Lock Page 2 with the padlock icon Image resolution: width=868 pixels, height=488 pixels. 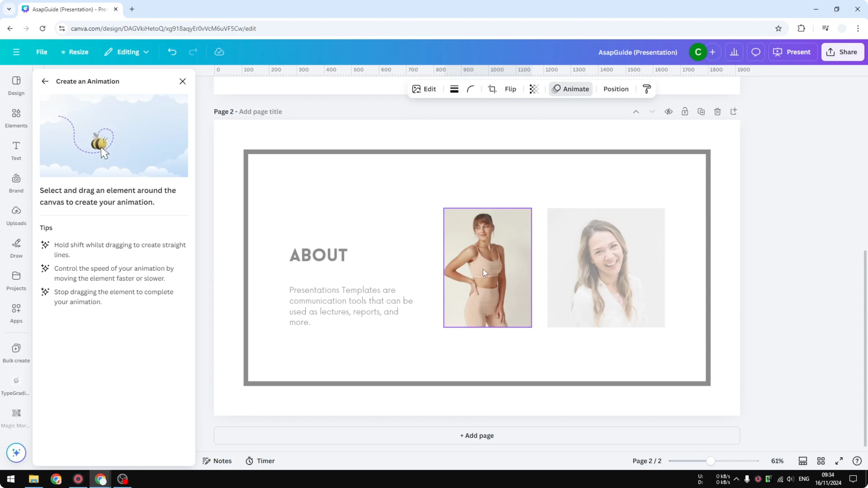point(685,112)
